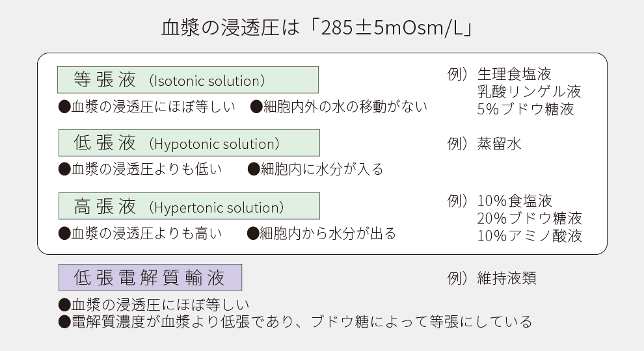
Task: Select the green 等張液 Isotonic solution box
Action: [188, 80]
